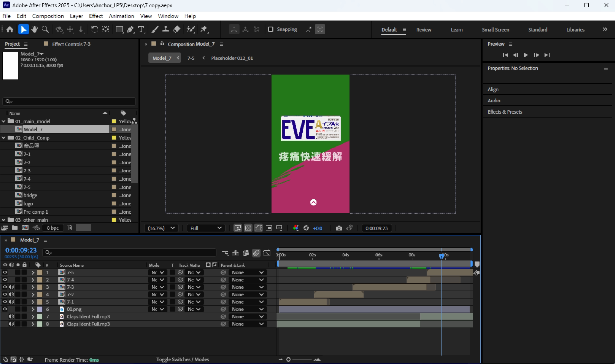Select the Zoom tool
Screen dimensions: 615x364
click(45, 29)
